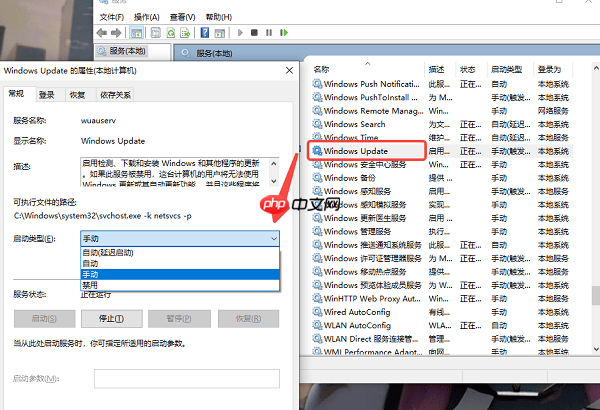Sort services by the 启动类型 column header

click(510, 69)
